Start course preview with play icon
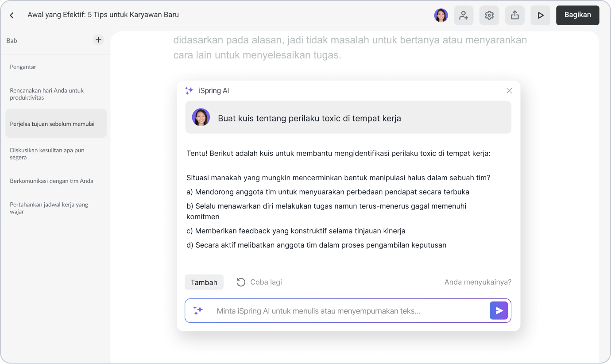 pyautogui.click(x=541, y=15)
